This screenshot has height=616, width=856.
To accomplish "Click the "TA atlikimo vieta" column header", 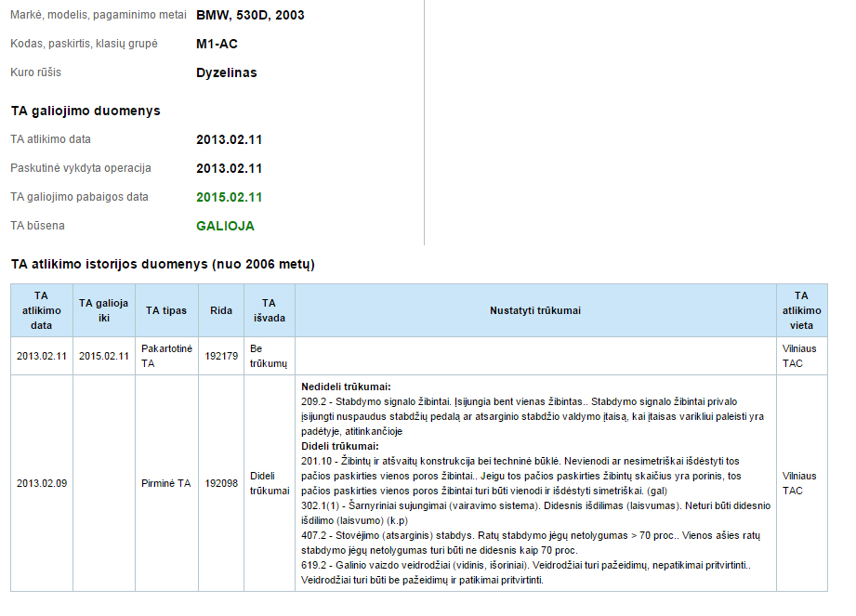I will pos(801,310).
